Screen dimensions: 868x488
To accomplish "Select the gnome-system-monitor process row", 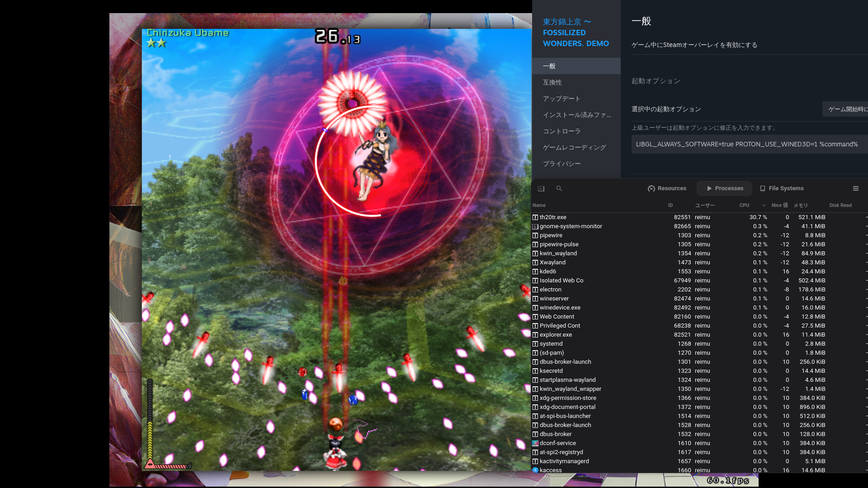I will click(x=700, y=226).
